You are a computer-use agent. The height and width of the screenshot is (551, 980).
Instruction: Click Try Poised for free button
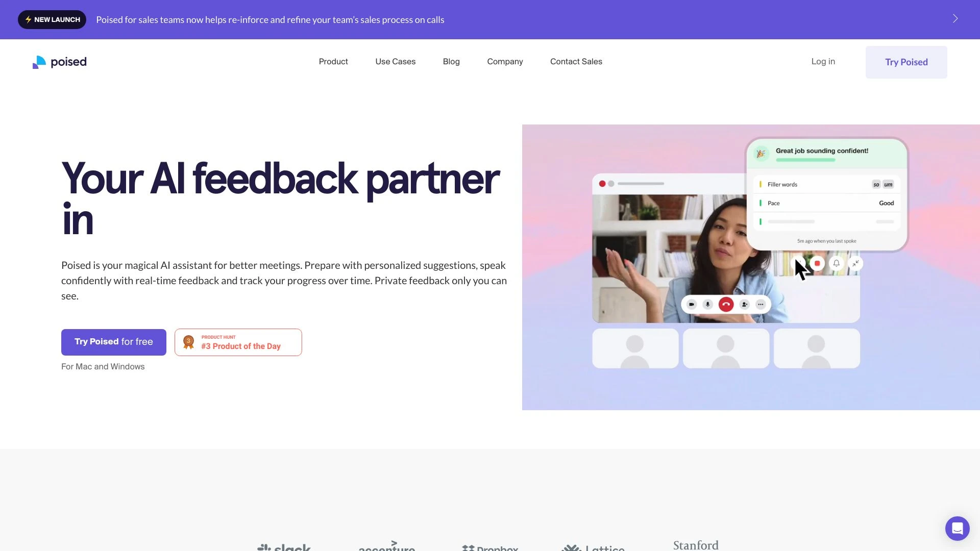(113, 341)
